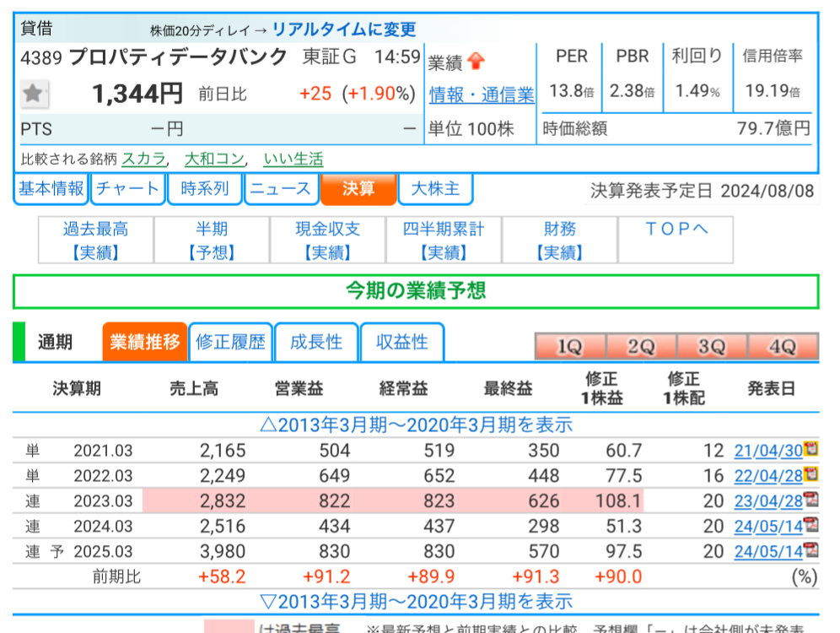The height and width of the screenshot is (633, 840).
Task: Click the 利回り value 1.49%
Action: pos(697,91)
